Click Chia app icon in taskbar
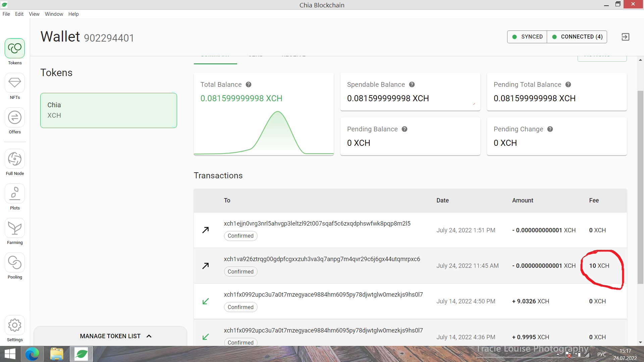Viewport: 644px width, 362px height. [81, 354]
